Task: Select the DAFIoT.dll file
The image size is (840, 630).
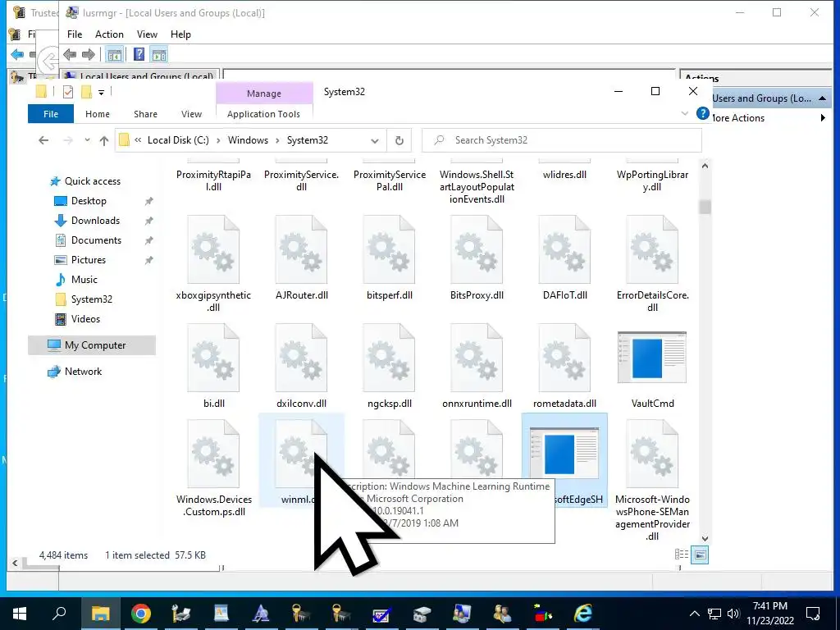Action: (564, 258)
